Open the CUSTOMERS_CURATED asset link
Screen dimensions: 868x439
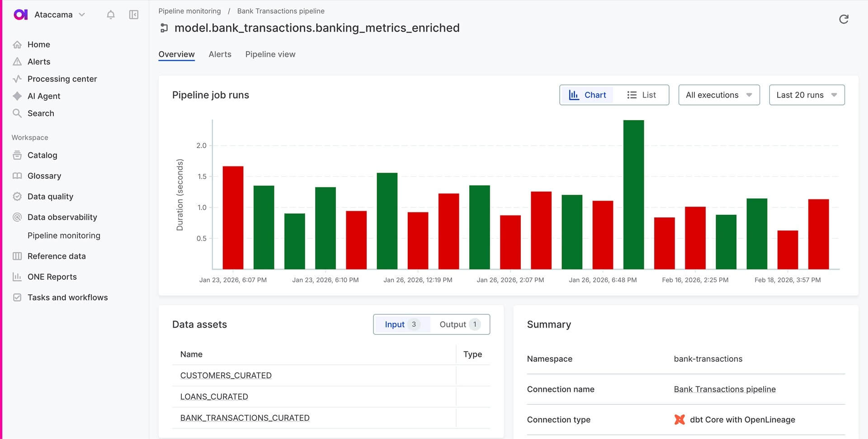[226, 376]
